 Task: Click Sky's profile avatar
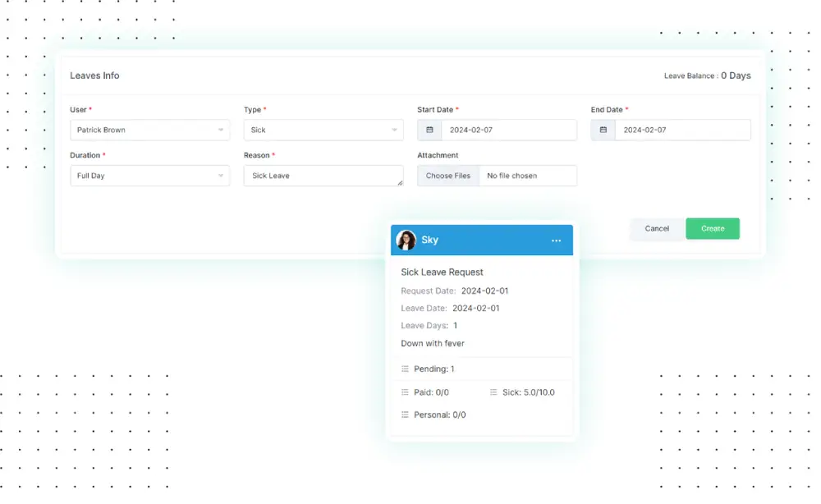point(406,240)
